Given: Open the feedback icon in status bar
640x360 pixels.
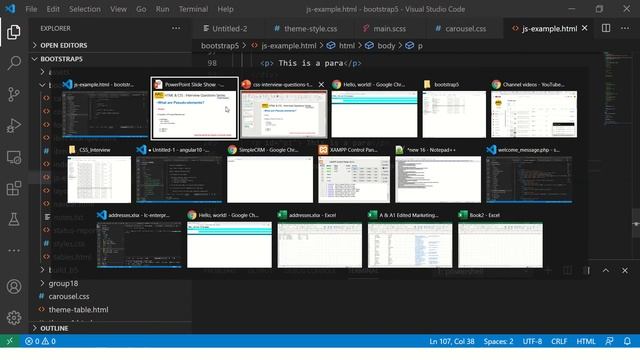Looking at the screenshot, I should (x=609, y=341).
